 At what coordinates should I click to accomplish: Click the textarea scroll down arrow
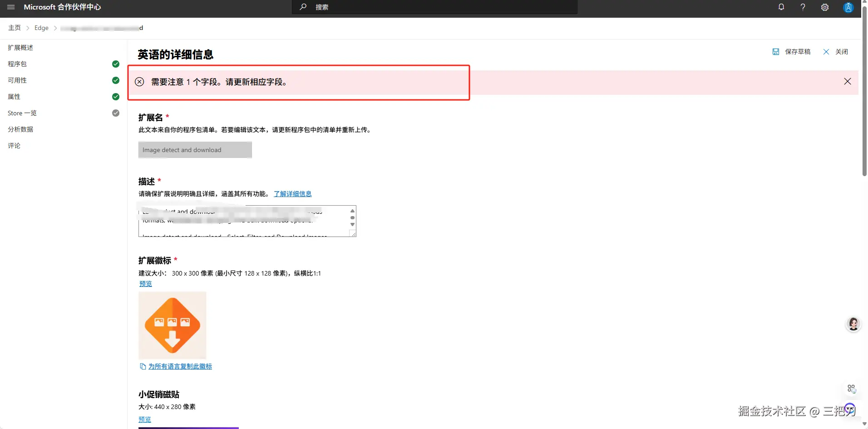tap(352, 225)
